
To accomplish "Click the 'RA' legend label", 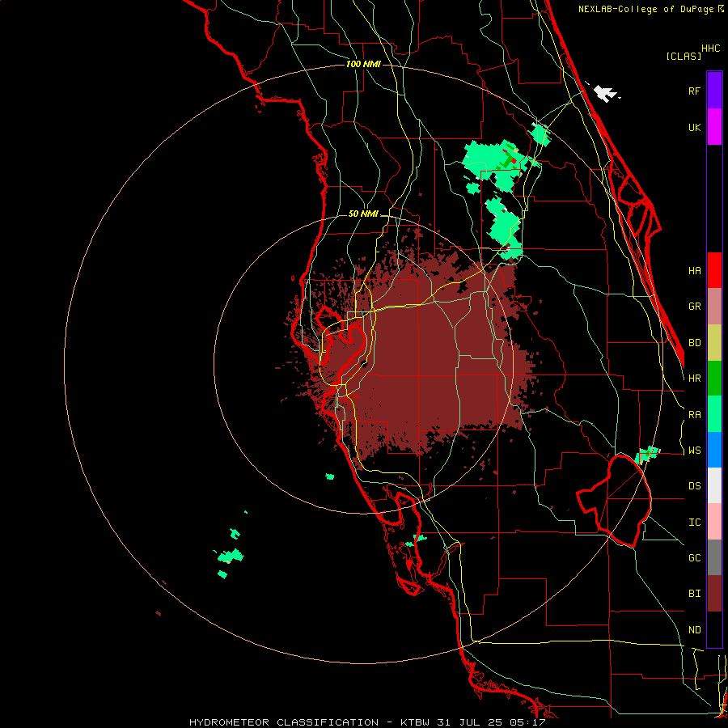I will [694, 414].
